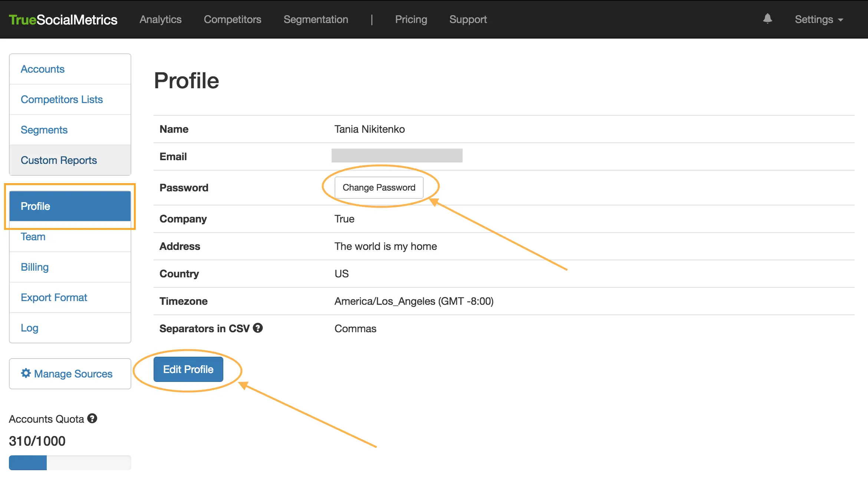
Task: Select Competitors Lists in the sidebar
Action: tap(62, 100)
